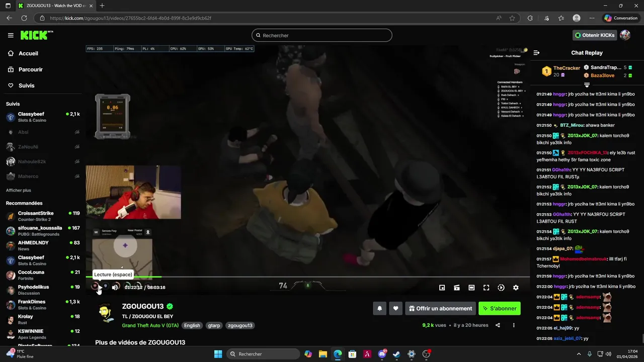Click the S'abonner button

500,309
